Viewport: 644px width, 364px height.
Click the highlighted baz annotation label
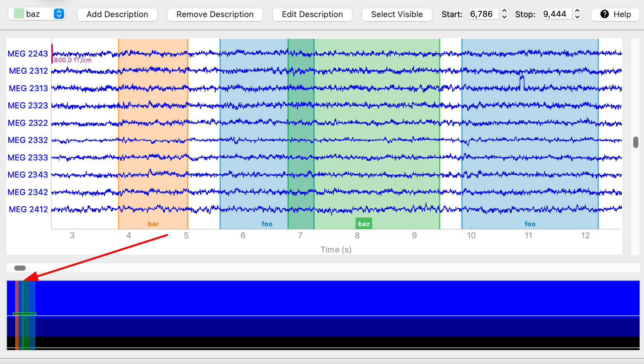(x=364, y=223)
